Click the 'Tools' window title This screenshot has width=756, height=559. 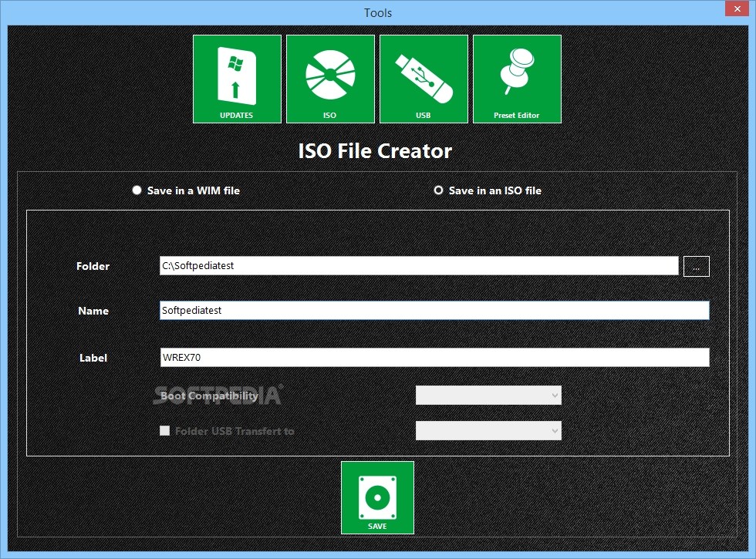[x=378, y=12]
